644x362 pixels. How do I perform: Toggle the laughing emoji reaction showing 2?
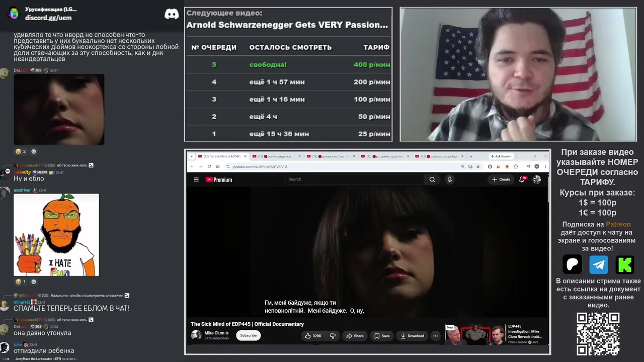click(21, 151)
